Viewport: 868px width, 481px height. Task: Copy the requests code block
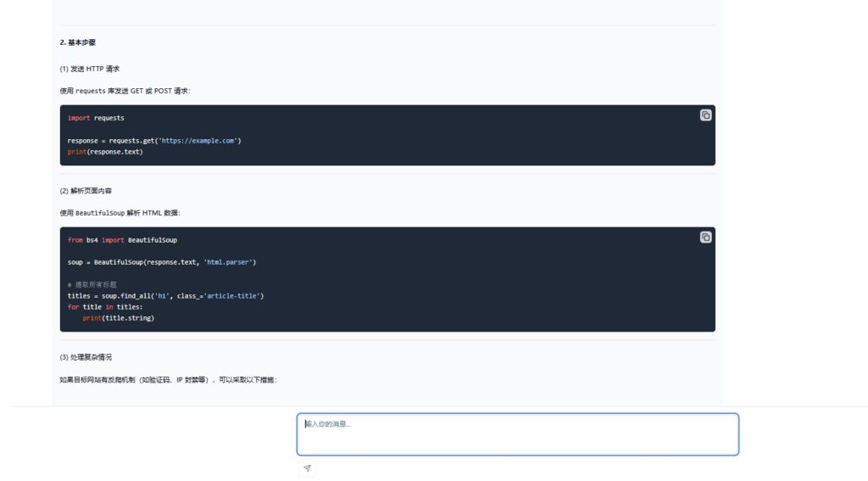[705, 115]
